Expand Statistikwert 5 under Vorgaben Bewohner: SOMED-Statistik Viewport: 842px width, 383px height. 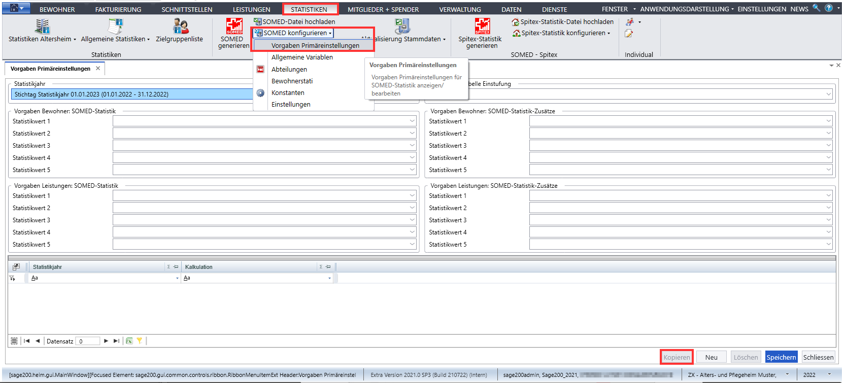tap(412, 170)
